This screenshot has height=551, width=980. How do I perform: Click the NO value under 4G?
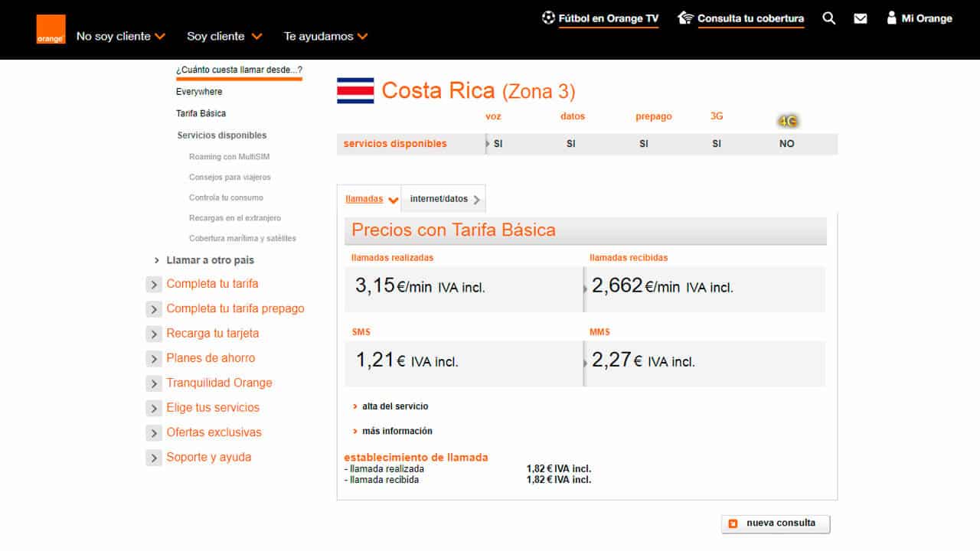[787, 144]
